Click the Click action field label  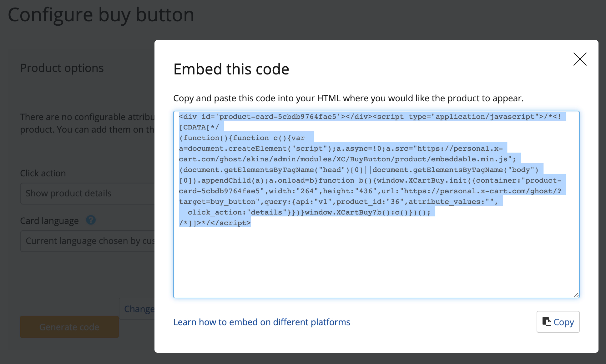pyautogui.click(x=43, y=173)
